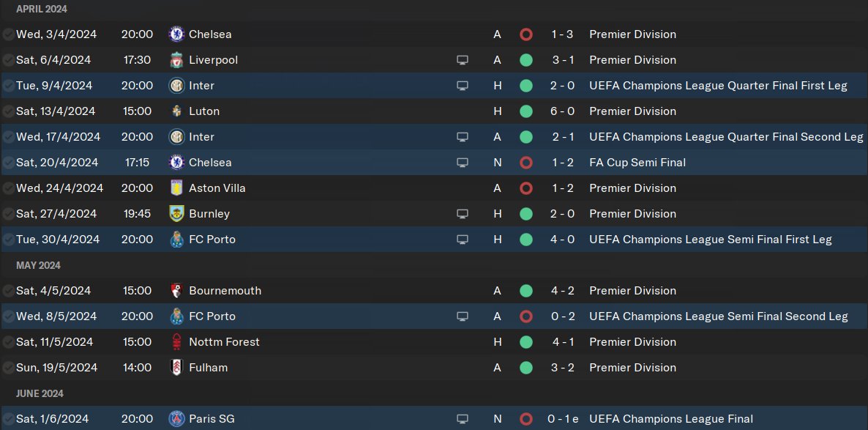Click Chelsea club badge on 3/4/2024 row
Viewport: 868px width, 430px height.
pos(176,34)
